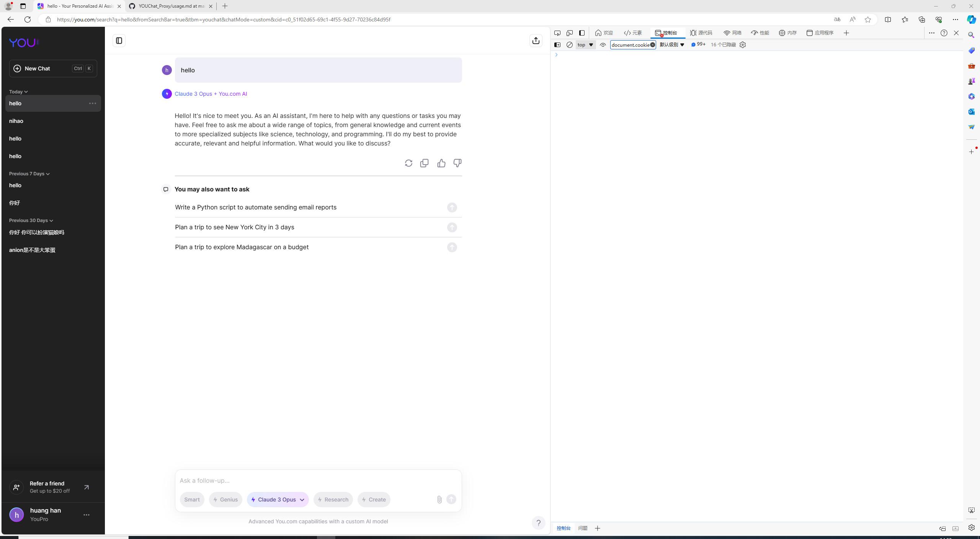Select the Research mode button

pos(333,500)
